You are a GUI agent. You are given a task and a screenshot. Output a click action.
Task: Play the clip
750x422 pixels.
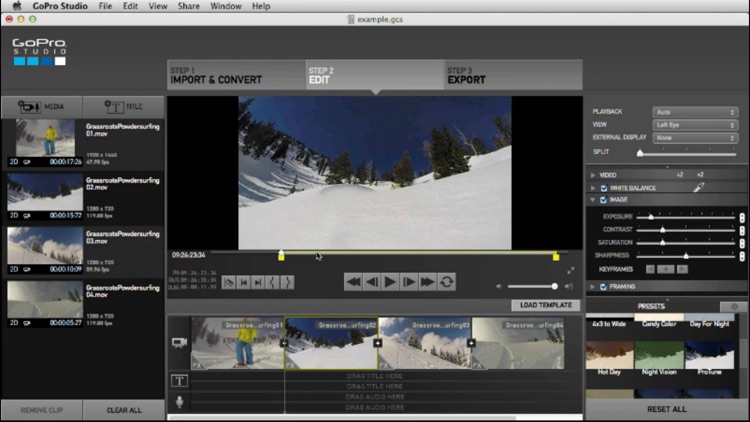(390, 282)
